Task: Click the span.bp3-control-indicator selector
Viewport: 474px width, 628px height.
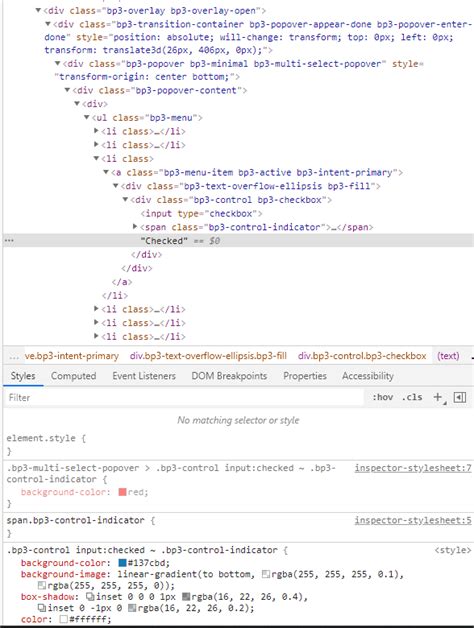Action: click(75, 520)
